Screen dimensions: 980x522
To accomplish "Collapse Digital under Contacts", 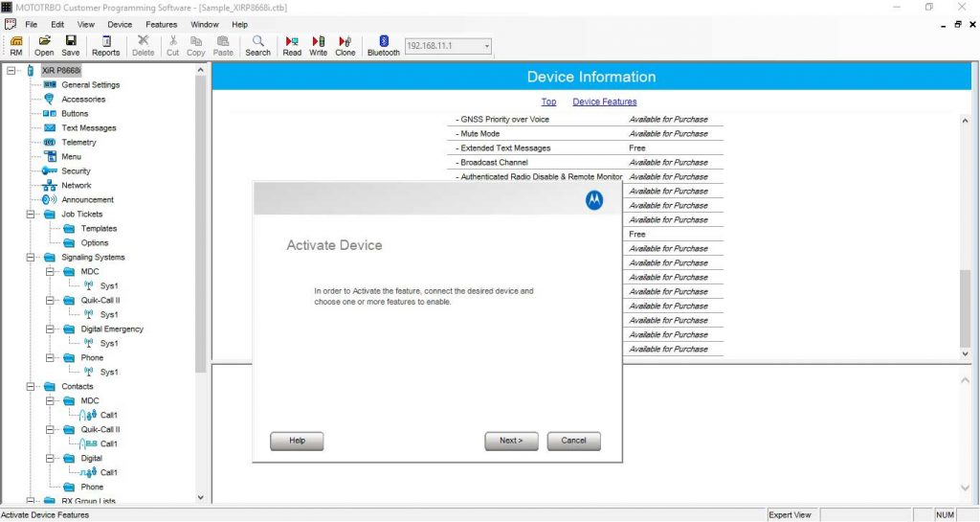I will 50,459.
